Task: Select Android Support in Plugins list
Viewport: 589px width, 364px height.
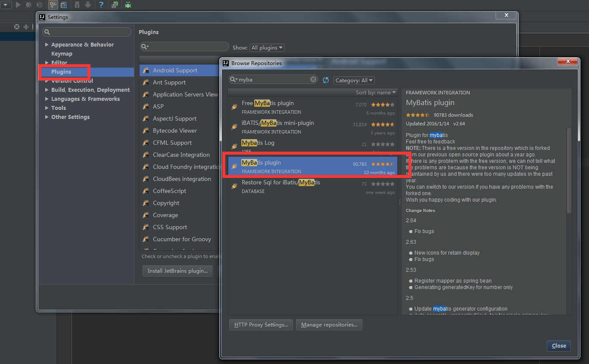Action: (180, 70)
